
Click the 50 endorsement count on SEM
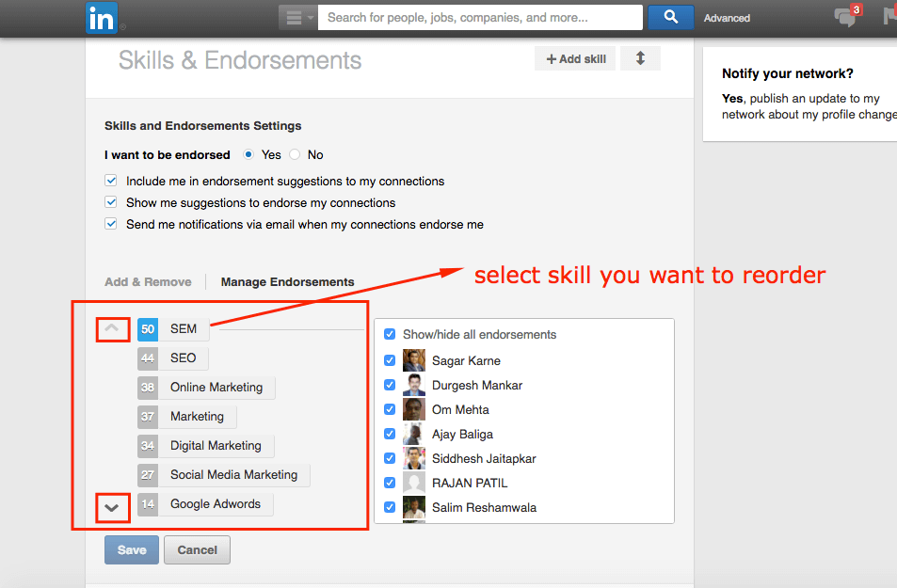(x=148, y=329)
